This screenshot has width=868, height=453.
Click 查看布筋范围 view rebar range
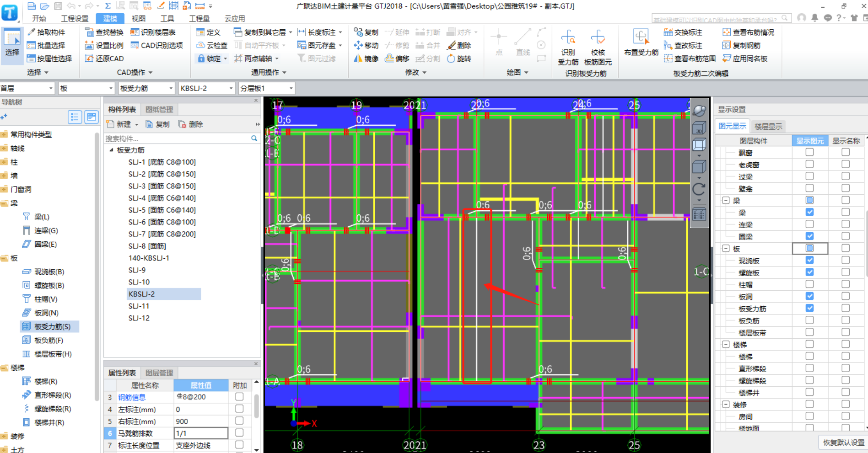point(690,59)
